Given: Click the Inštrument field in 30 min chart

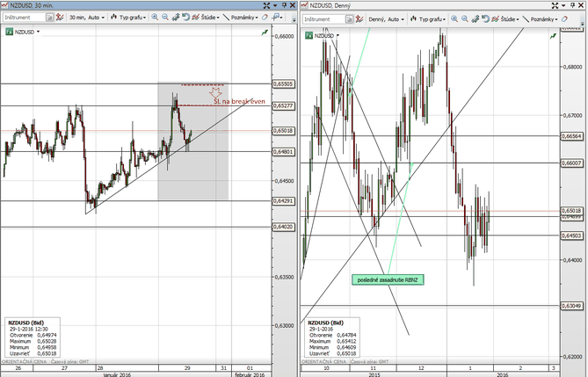Looking at the screenshot, I should coord(25,18).
